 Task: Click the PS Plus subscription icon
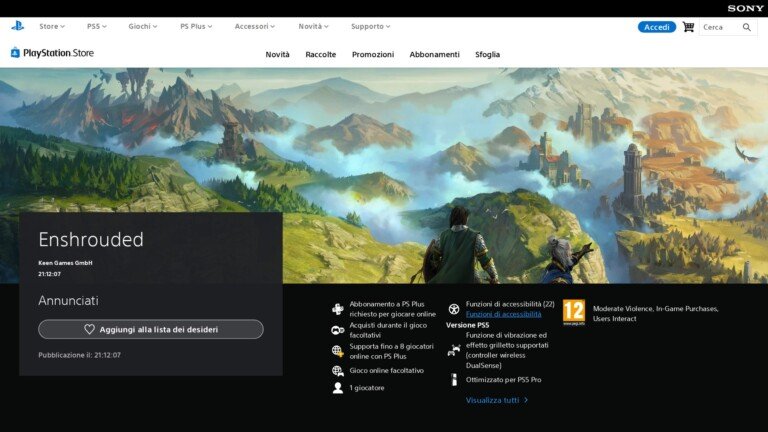tap(337, 309)
